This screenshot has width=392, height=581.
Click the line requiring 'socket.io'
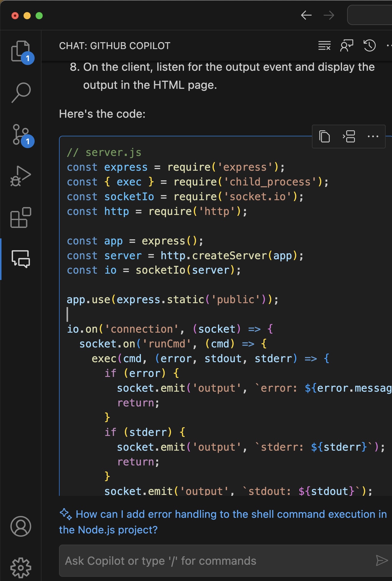(x=185, y=197)
